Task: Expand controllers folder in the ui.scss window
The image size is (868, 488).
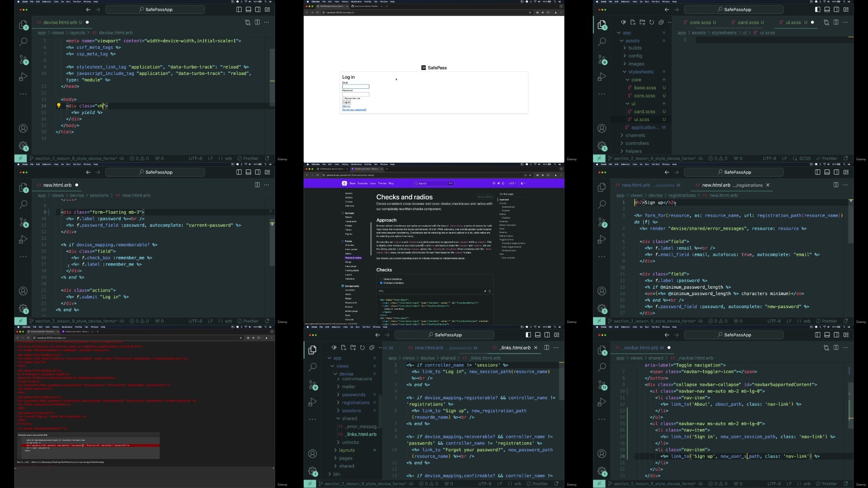Action: (x=637, y=143)
